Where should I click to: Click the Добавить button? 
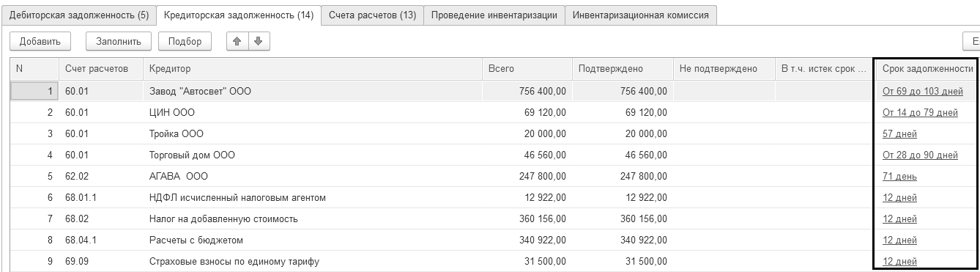[x=40, y=41]
